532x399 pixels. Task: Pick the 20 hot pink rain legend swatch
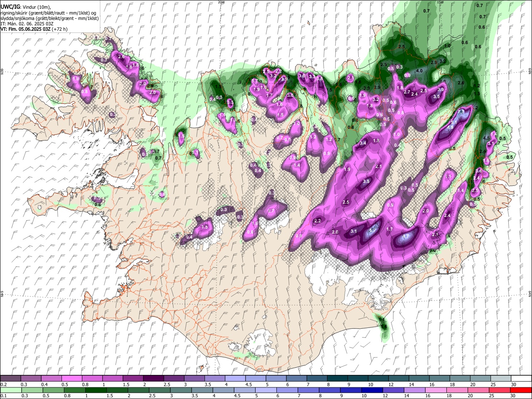tap(478, 390)
